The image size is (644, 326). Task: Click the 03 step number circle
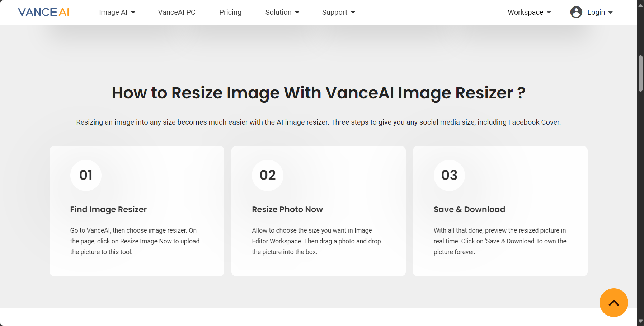click(x=449, y=175)
